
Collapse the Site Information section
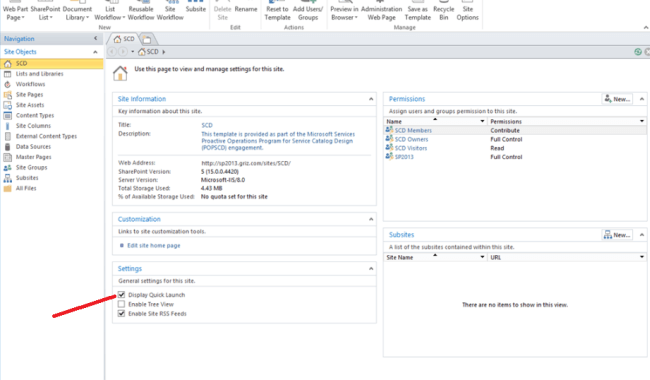371,99
